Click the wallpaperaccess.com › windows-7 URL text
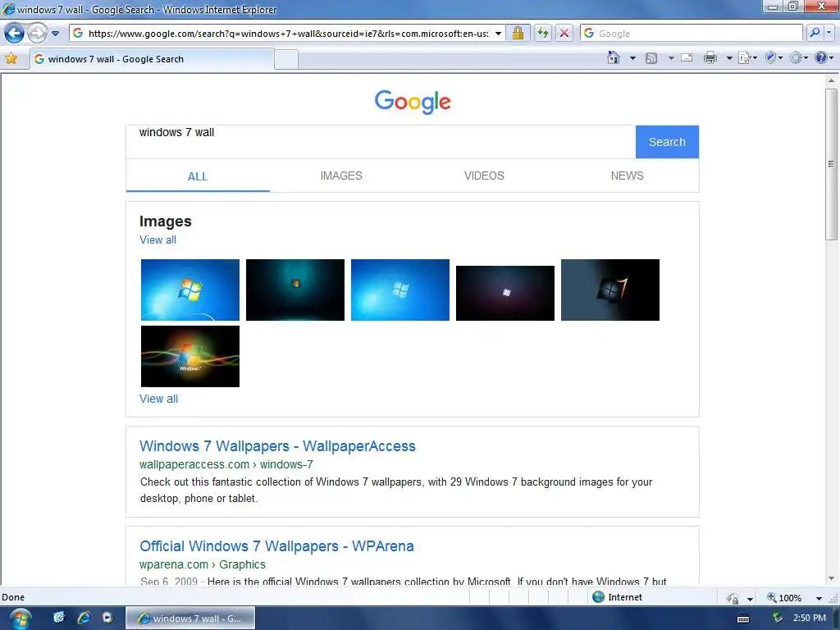This screenshot has height=630, width=840. tap(226, 464)
